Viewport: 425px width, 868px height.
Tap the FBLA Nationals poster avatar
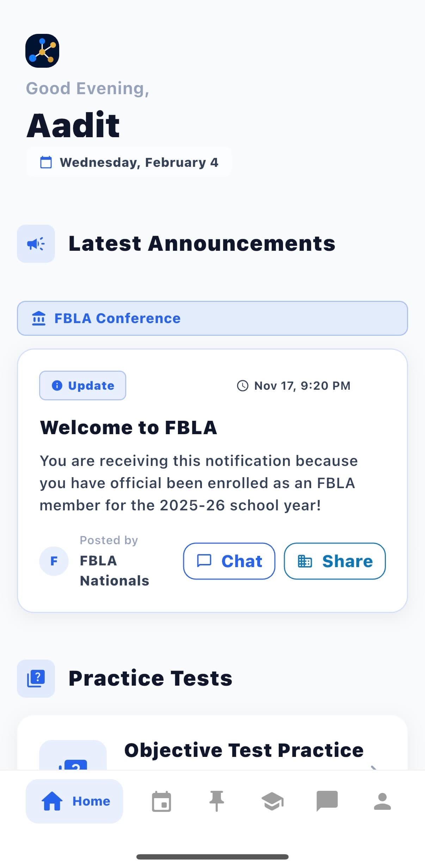coord(54,561)
